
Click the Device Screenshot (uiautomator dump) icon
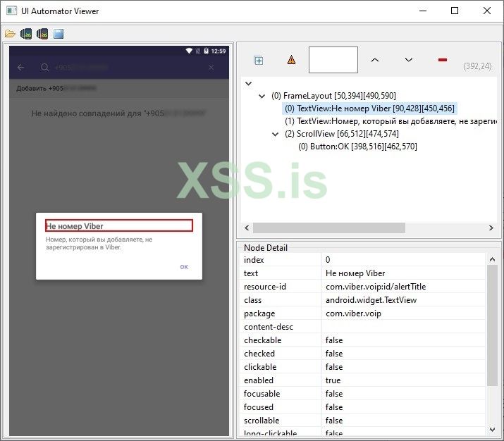(26, 34)
